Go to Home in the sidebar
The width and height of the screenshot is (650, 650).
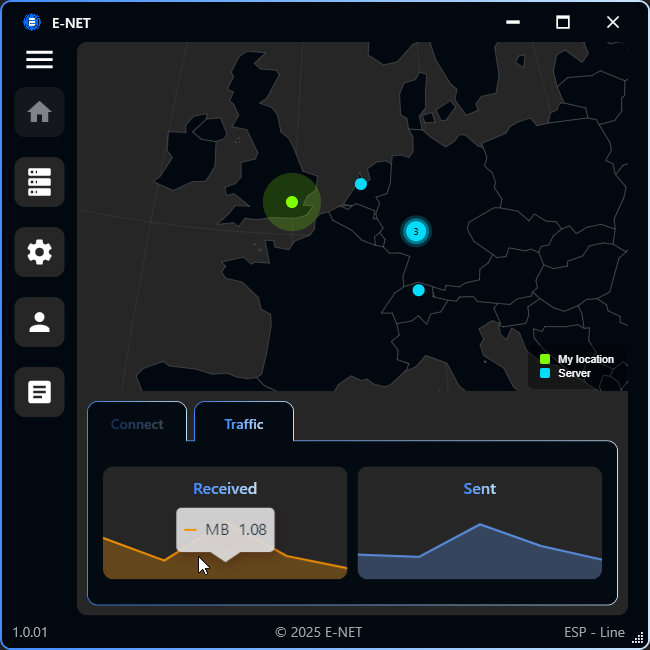click(39, 112)
